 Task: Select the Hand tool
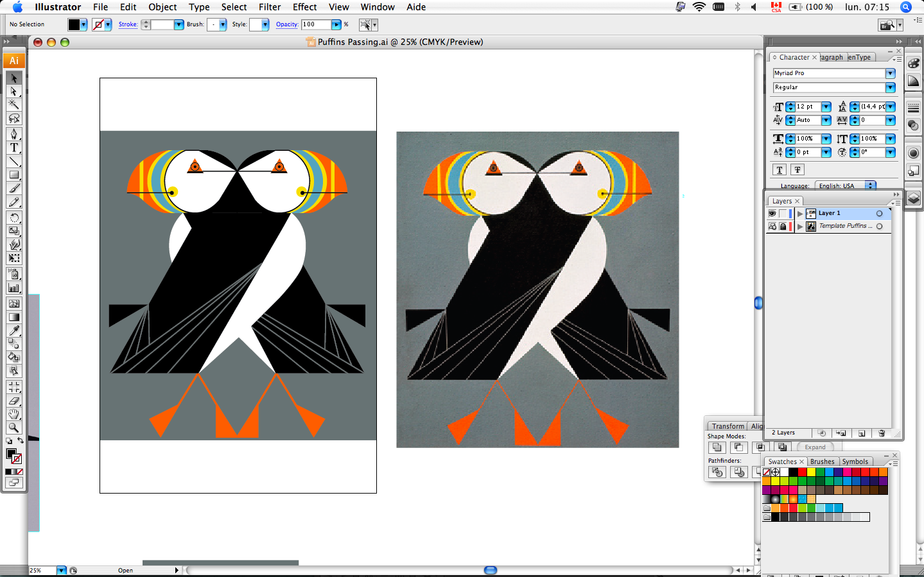pos(14,414)
